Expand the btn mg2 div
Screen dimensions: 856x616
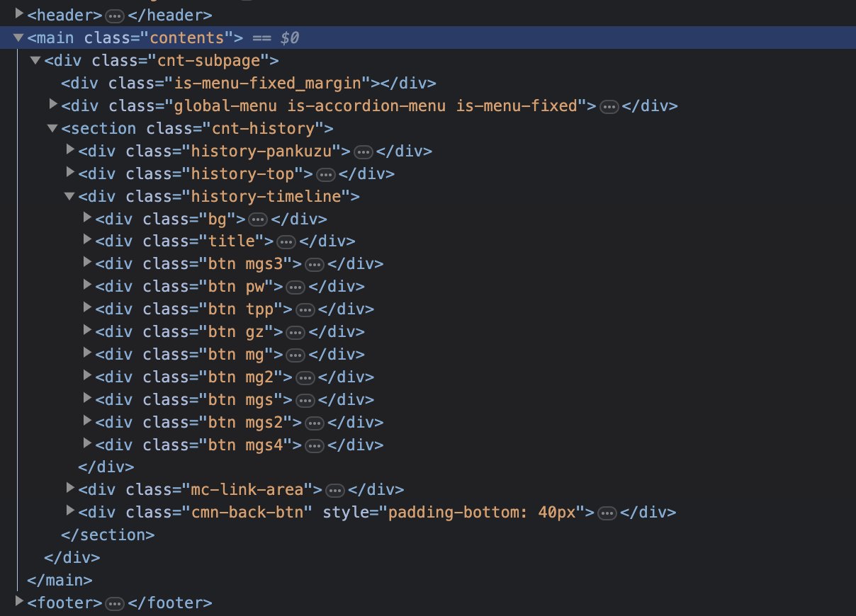[88, 377]
